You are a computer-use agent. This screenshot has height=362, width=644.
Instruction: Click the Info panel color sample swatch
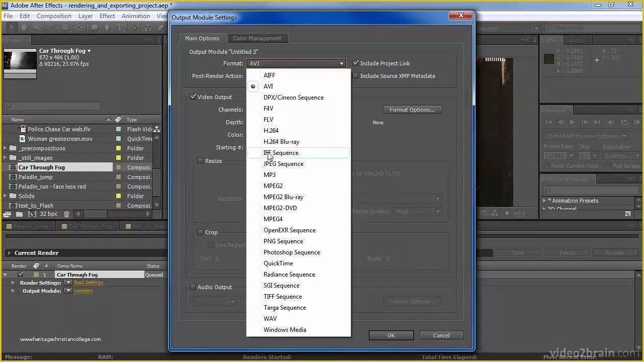pos(548,59)
